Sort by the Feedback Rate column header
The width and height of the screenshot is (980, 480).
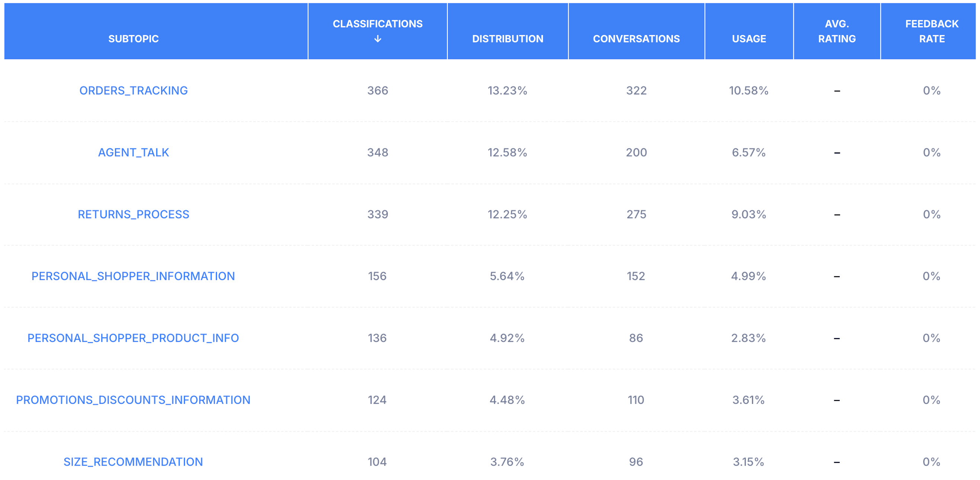coord(932,31)
